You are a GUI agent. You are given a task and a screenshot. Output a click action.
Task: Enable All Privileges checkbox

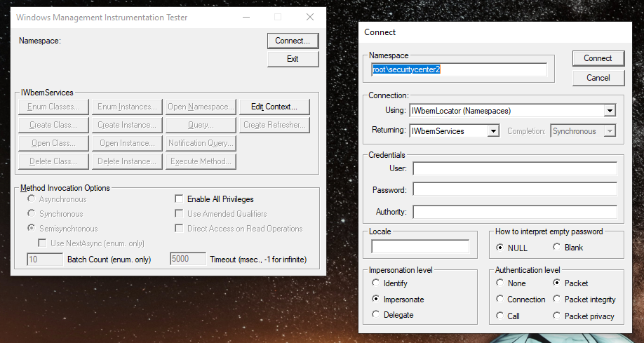[179, 199]
